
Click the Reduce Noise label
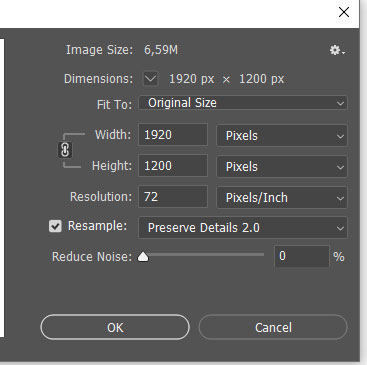[92, 257]
